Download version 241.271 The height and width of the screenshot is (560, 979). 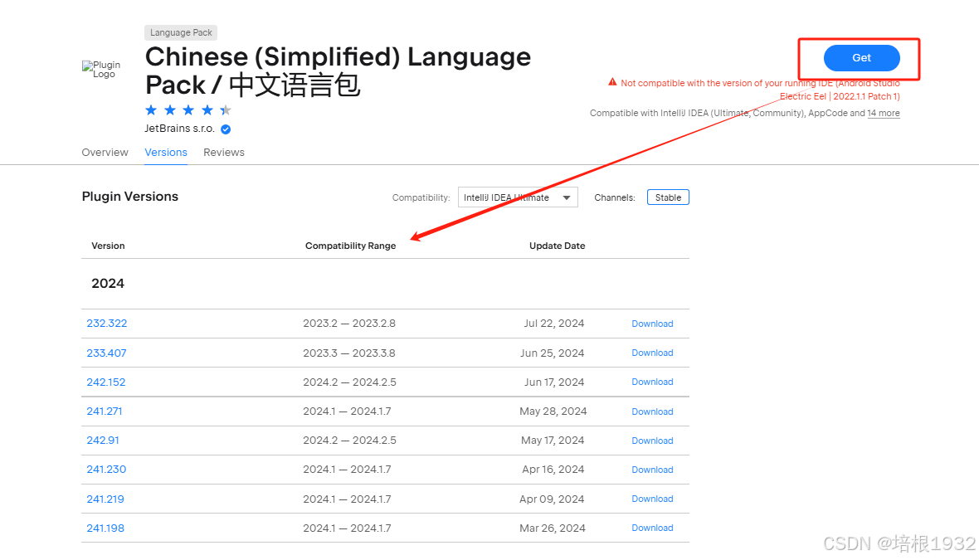652,411
